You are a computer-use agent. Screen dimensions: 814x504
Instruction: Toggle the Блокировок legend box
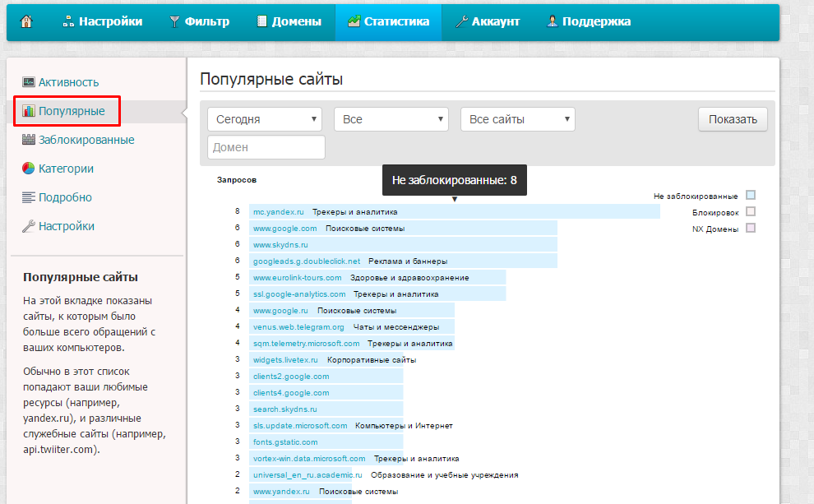point(750,212)
